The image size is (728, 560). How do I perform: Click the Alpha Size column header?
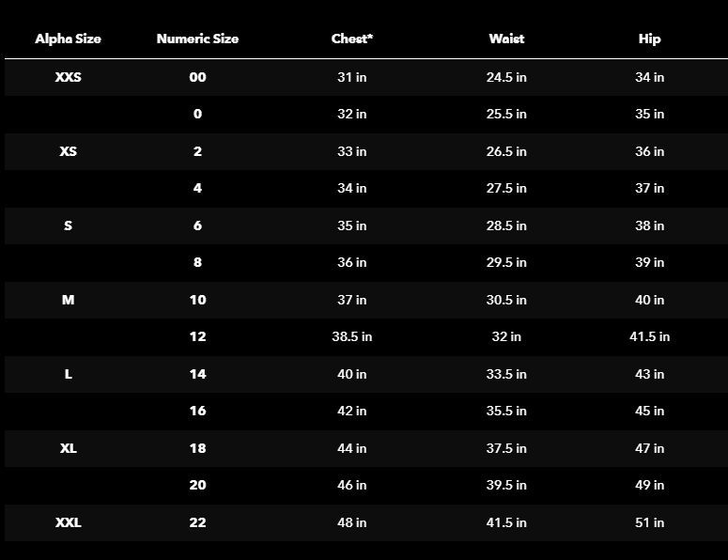tap(68, 39)
